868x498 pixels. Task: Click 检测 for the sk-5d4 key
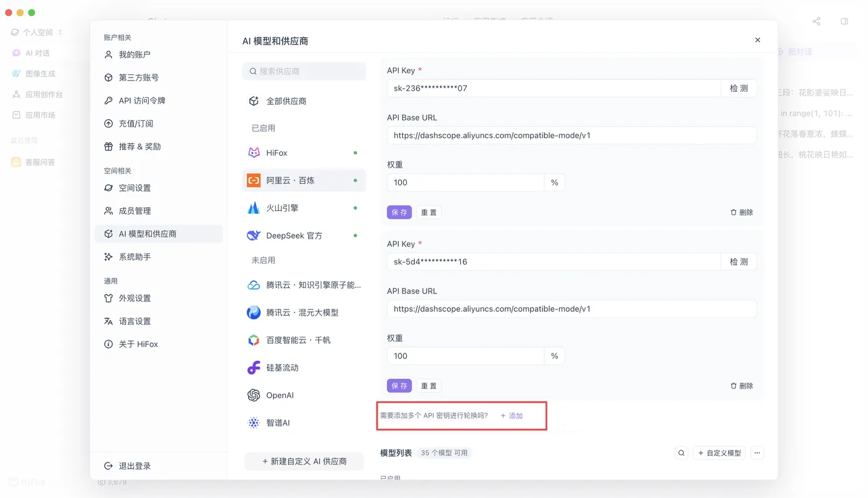tap(738, 262)
